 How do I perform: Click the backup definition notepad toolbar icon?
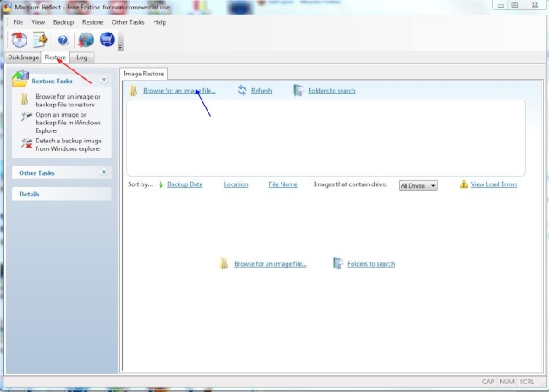[40, 39]
